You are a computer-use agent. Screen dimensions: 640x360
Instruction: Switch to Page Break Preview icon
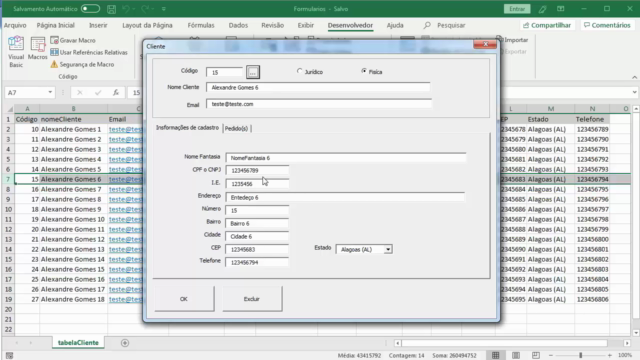(x=536, y=356)
